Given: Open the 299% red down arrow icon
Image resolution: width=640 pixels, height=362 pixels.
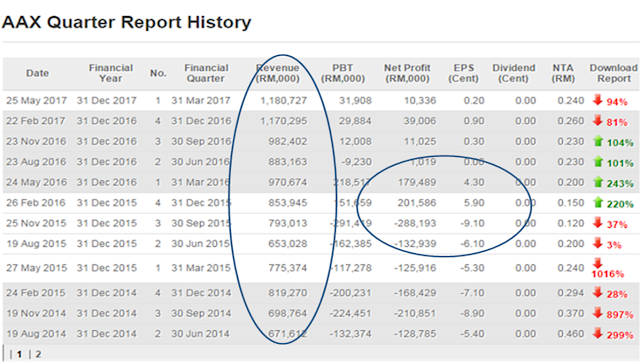Looking at the screenshot, I should (x=598, y=333).
